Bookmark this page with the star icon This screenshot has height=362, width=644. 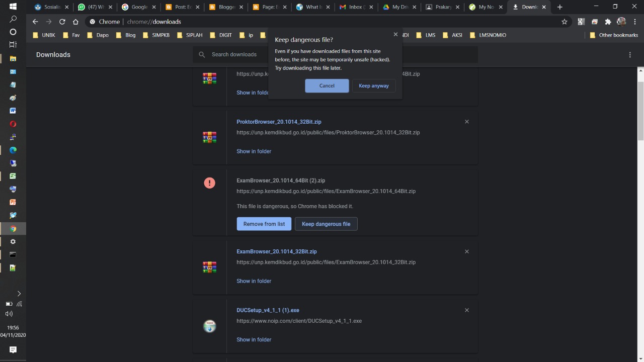[x=565, y=22]
